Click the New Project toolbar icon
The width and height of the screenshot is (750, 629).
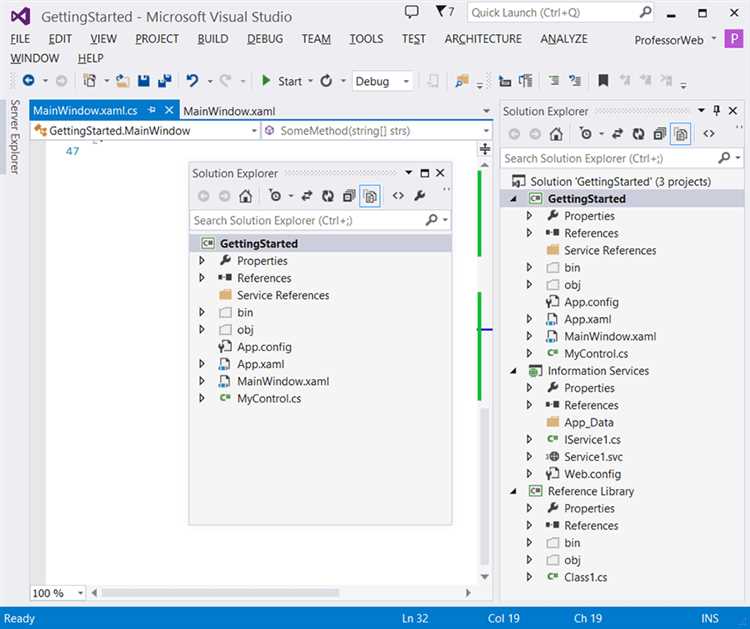point(89,81)
